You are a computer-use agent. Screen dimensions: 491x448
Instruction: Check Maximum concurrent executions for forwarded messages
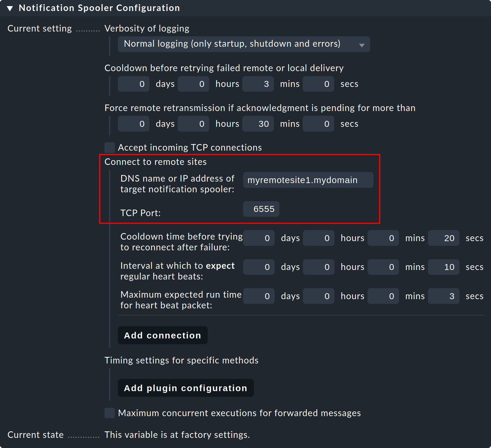point(109,413)
